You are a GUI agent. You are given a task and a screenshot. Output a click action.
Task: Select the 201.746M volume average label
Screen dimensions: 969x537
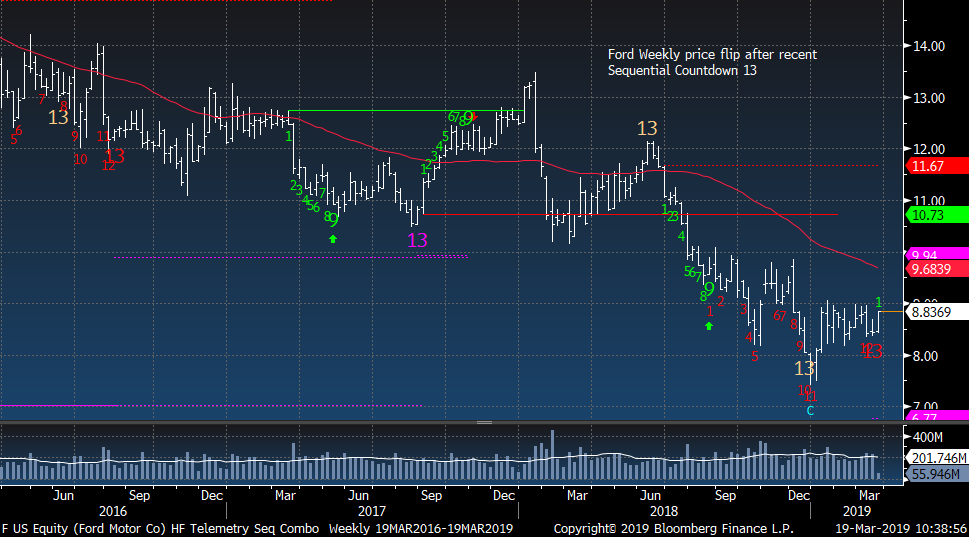(x=936, y=458)
